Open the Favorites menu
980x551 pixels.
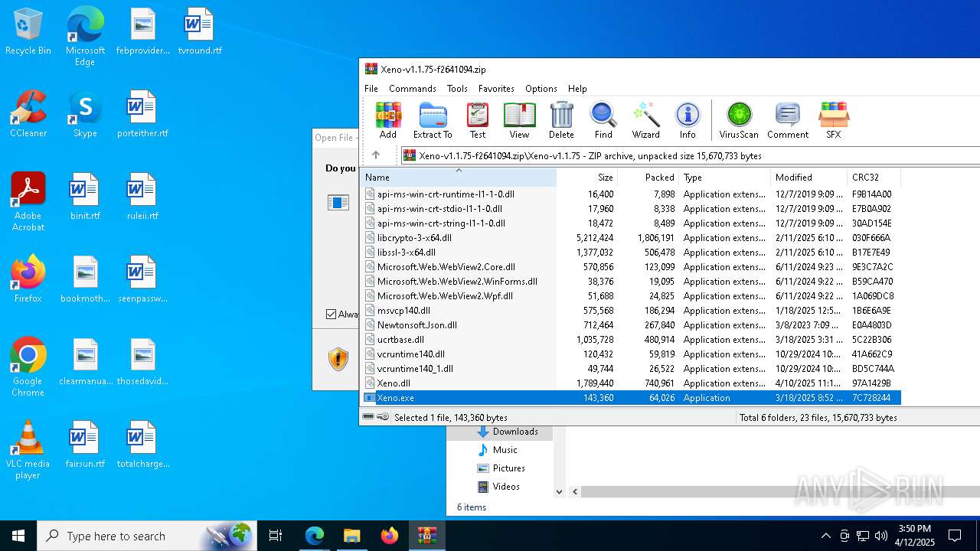pyautogui.click(x=496, y=89)
